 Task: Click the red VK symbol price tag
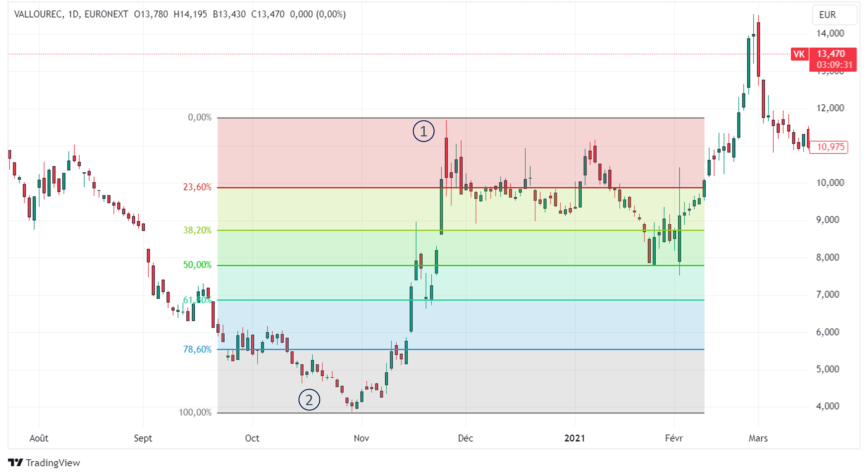(799, 54)
